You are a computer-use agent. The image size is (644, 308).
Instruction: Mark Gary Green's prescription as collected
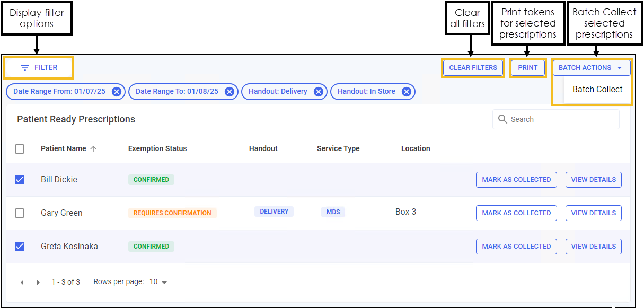516,213
